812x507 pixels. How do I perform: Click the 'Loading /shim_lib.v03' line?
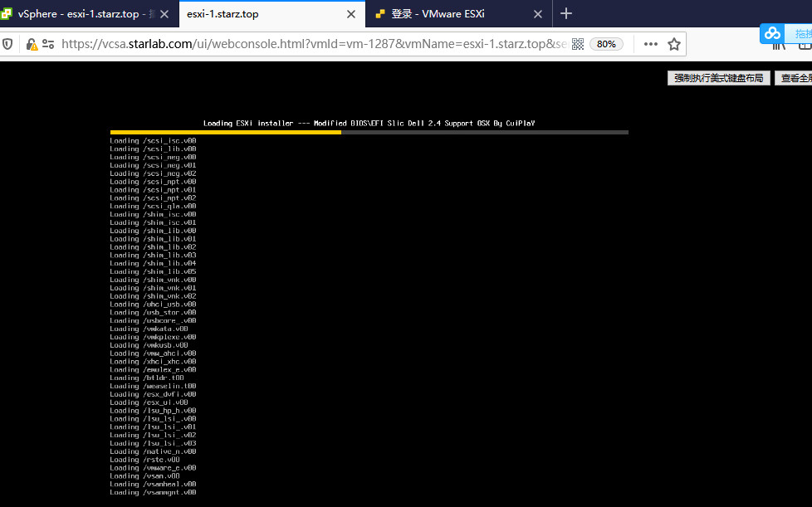click(x=153, y=255)
